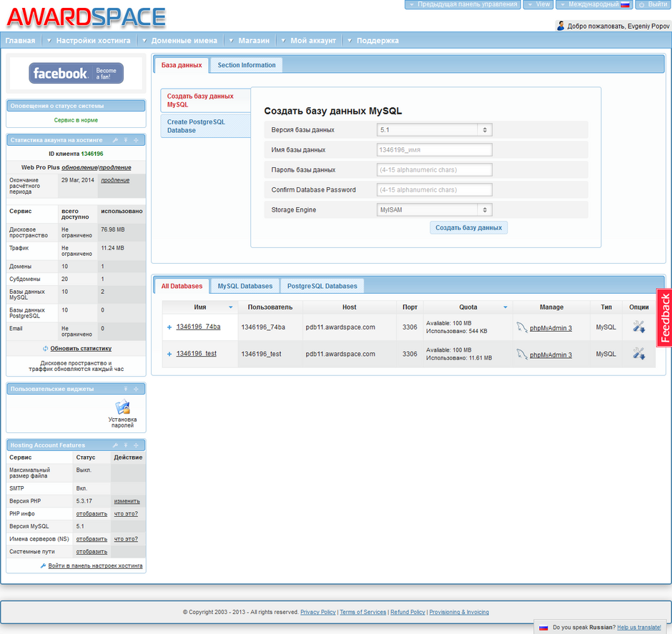Image resolution: width=672 pixels, height=634 pixels.
Task: Open the Международный language dropdown
Action: (x=594, y=4)
